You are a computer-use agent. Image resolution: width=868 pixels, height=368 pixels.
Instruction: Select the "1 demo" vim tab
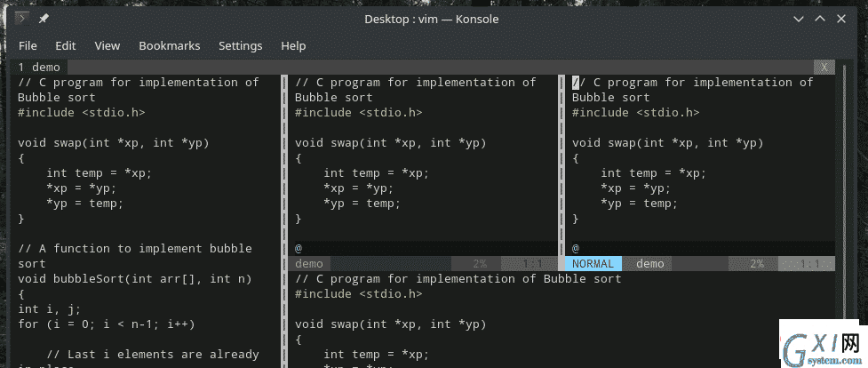coord(39,68)
